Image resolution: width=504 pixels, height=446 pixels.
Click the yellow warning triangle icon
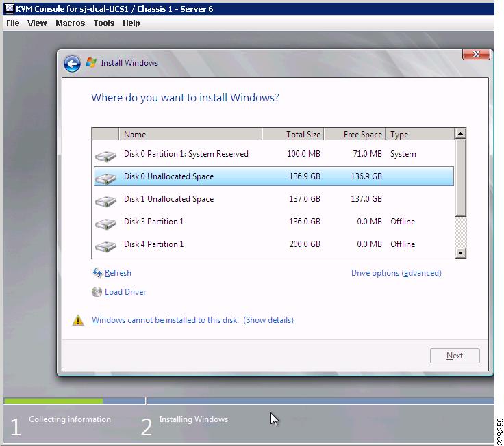[78, 320]
